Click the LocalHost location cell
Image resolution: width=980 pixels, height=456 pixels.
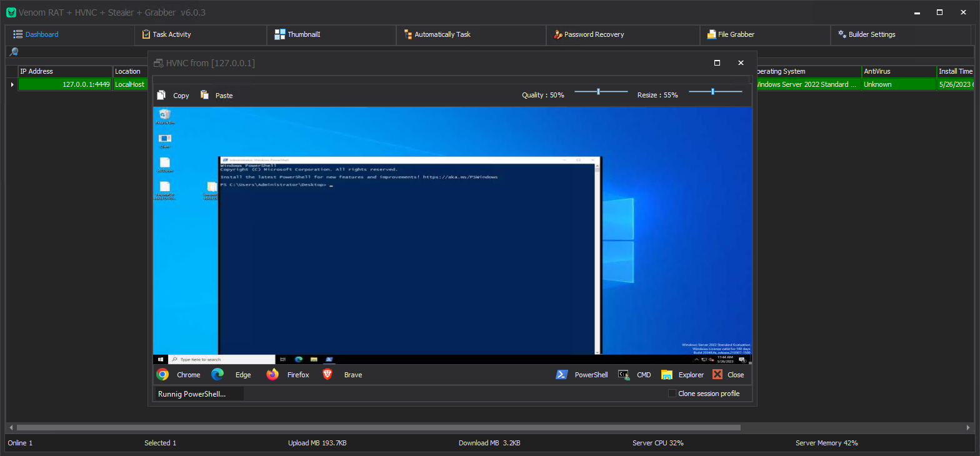point(129,84)
